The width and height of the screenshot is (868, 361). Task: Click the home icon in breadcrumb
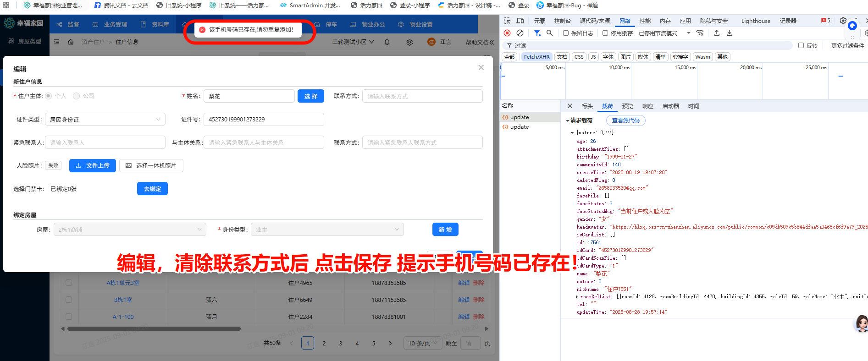(71, 42)
